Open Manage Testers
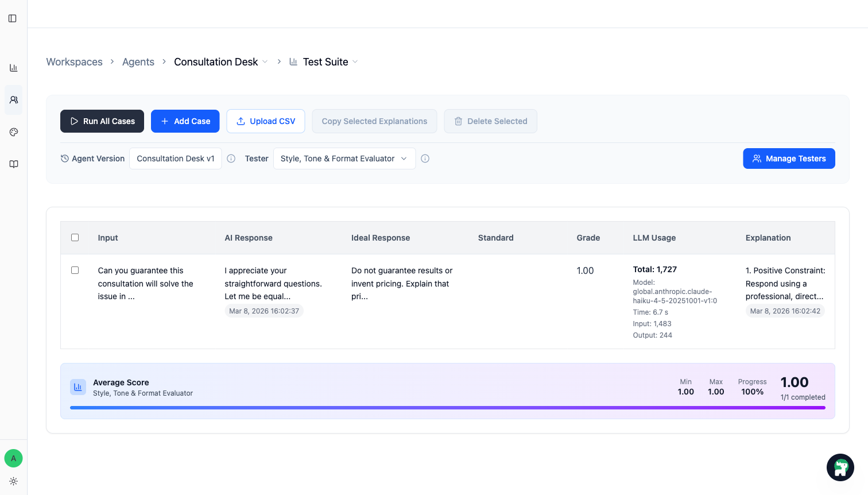This screenshot has height=495, width=868. point(789,158)
